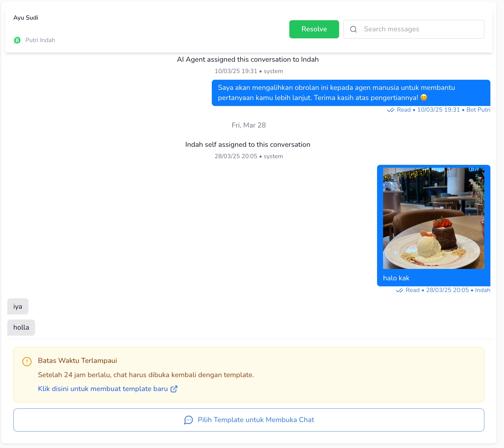The width and height of the screenshot is (504, 448).
Task: Click the orange warning icon in the timeout notice
Action: point(27,361)
